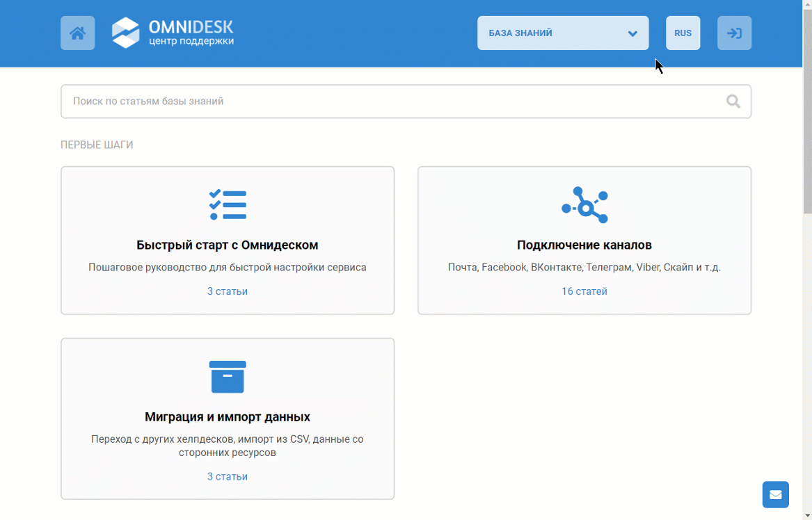Switch language using the RUS button
This screenshot has height=520, width=812.
pos(683,33)
